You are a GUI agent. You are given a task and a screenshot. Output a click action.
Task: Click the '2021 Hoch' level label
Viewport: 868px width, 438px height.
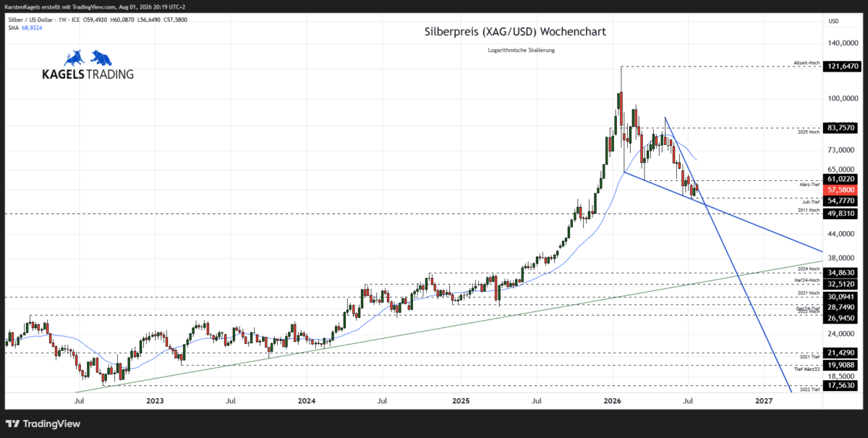point(808,292)
